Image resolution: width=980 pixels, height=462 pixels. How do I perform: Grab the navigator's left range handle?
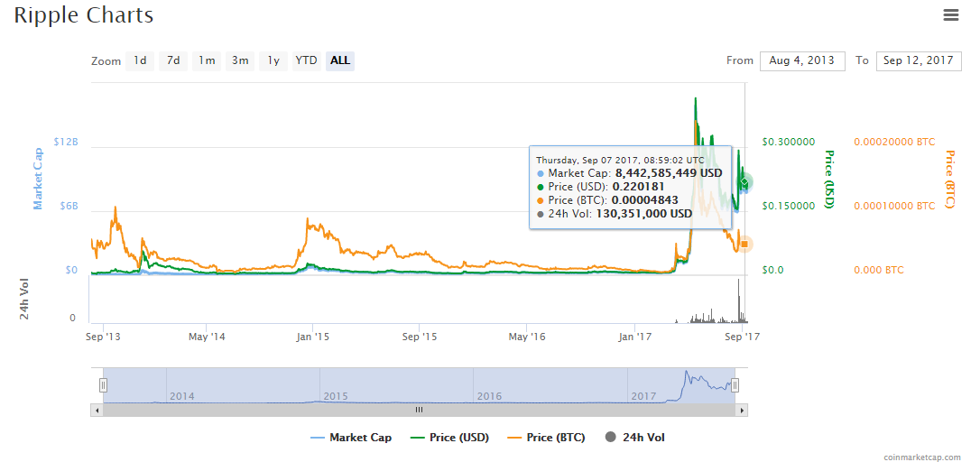tap(104, 384)
